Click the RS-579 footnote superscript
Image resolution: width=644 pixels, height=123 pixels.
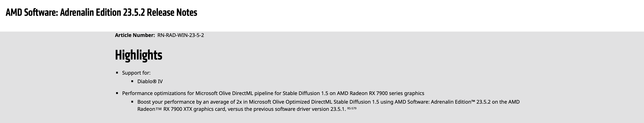[x=352, y=108]
